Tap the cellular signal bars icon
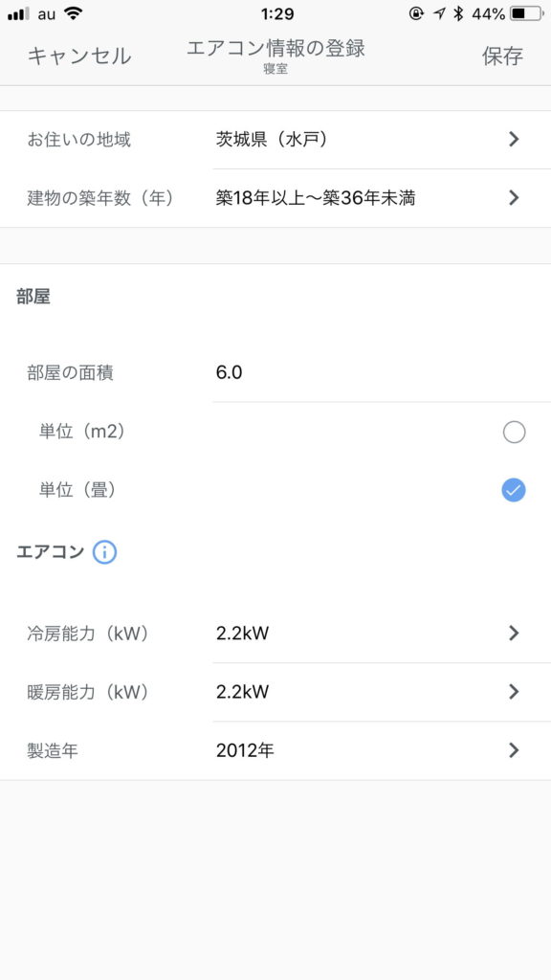 point(19,13)
